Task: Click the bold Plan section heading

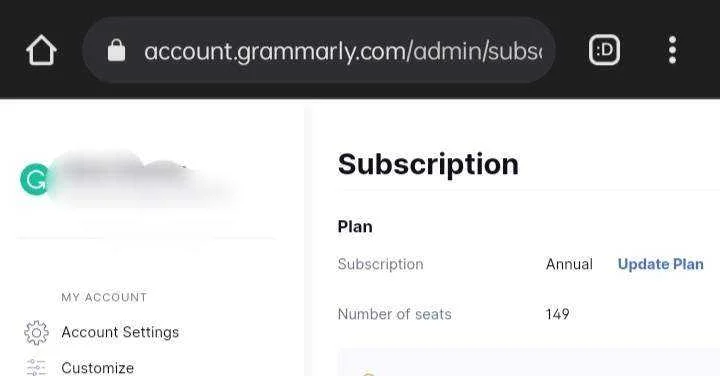Action: tap(355, 226)
